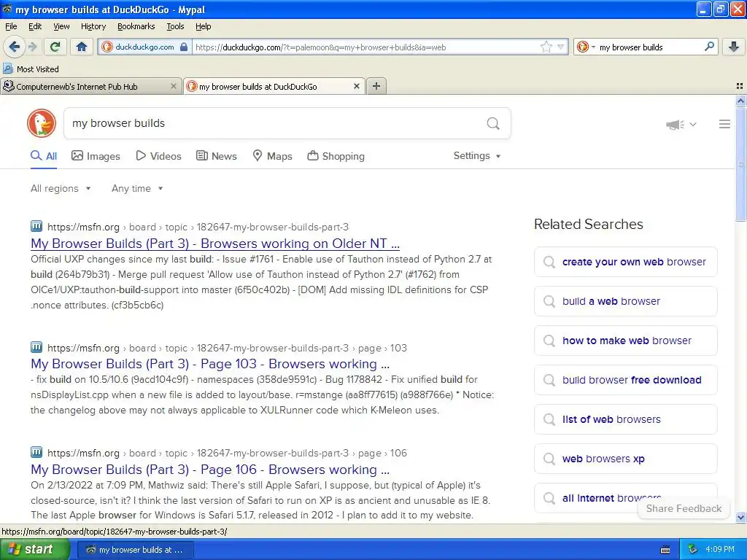Open the Page 106 result link

tap(210, 470)
